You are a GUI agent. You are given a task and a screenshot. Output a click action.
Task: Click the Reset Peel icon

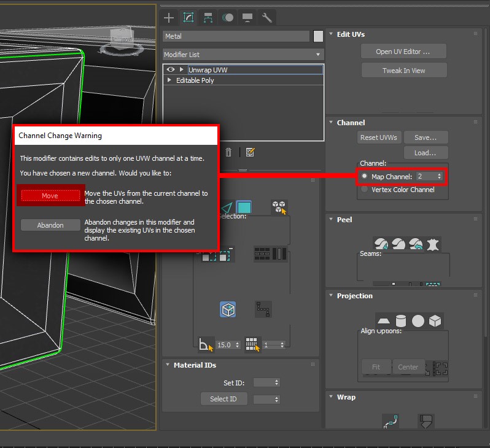click(x=416, y=244)
